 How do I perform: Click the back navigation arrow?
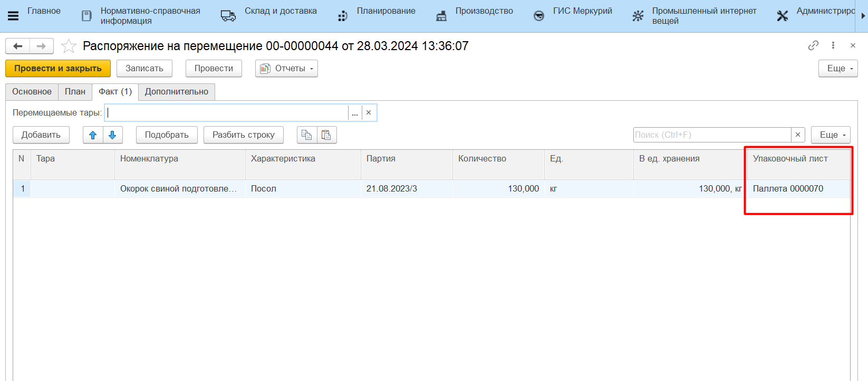click(17, 46)
